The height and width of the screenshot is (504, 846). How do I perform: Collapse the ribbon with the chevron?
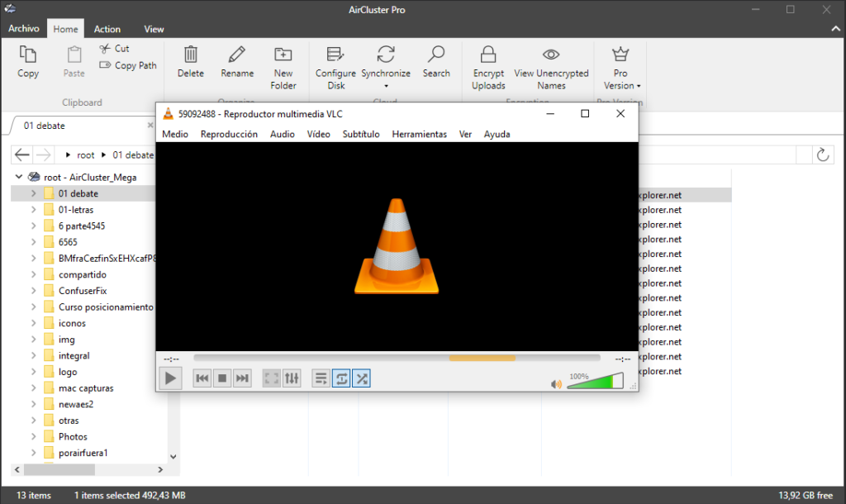[836, 29]
